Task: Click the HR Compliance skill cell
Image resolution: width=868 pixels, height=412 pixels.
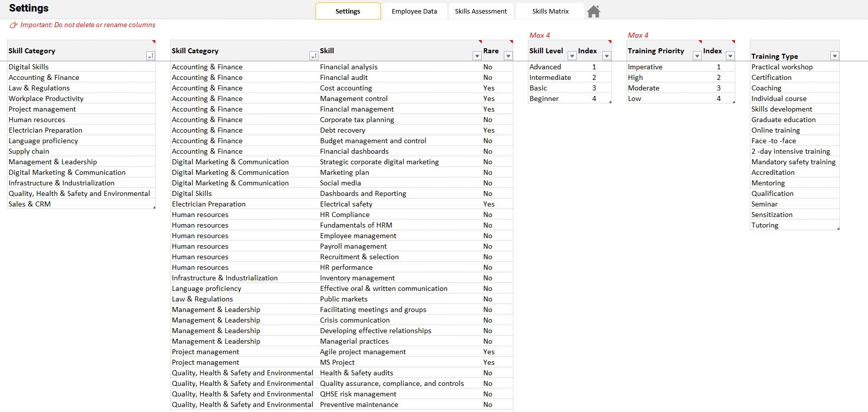Action: click(400, 215)
